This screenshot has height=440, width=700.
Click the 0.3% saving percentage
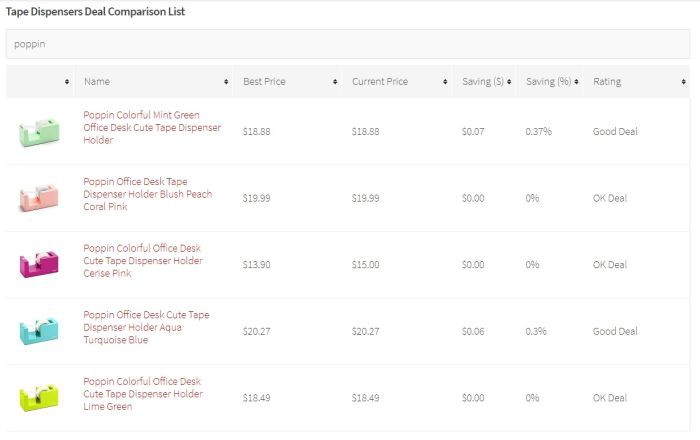(536, 332)
